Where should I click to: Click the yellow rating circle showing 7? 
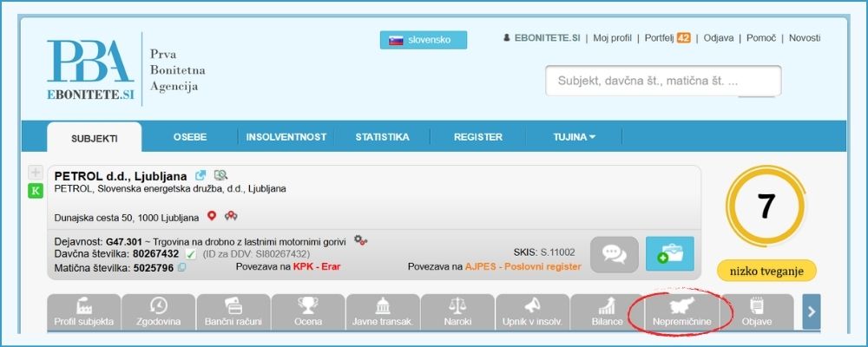pyautogui.click(x=766, y=206)
